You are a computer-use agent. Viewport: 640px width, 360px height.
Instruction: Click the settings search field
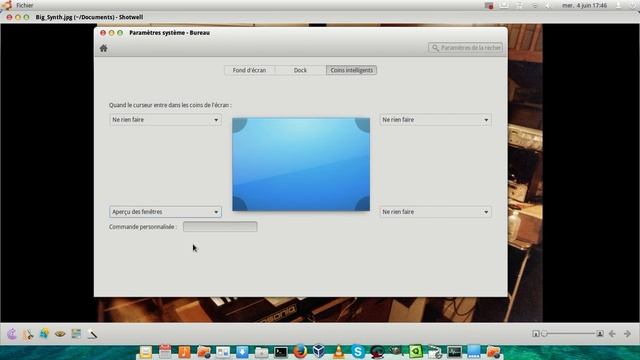coord(465,48)
